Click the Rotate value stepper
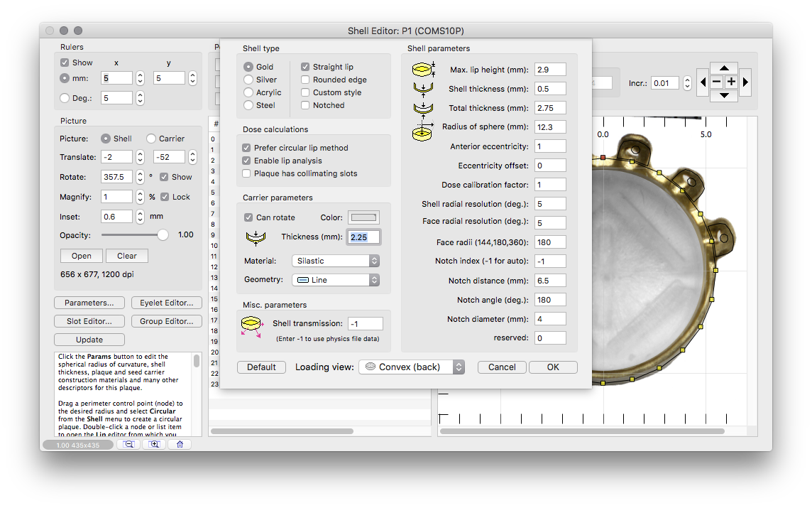The height and width of the screenshot is (508, 812). click(140, 178)
